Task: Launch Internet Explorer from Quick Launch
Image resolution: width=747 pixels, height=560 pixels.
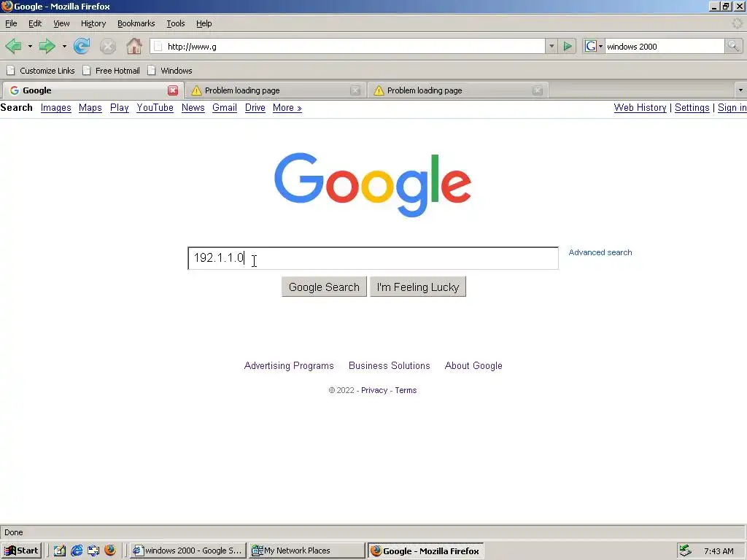Action: tap(76, 551)
